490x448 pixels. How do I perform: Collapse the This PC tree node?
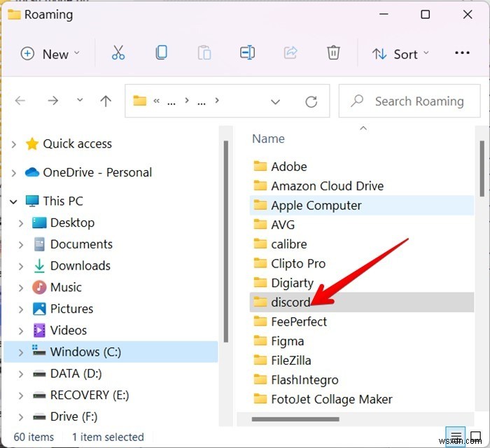[x=13, y=202]
